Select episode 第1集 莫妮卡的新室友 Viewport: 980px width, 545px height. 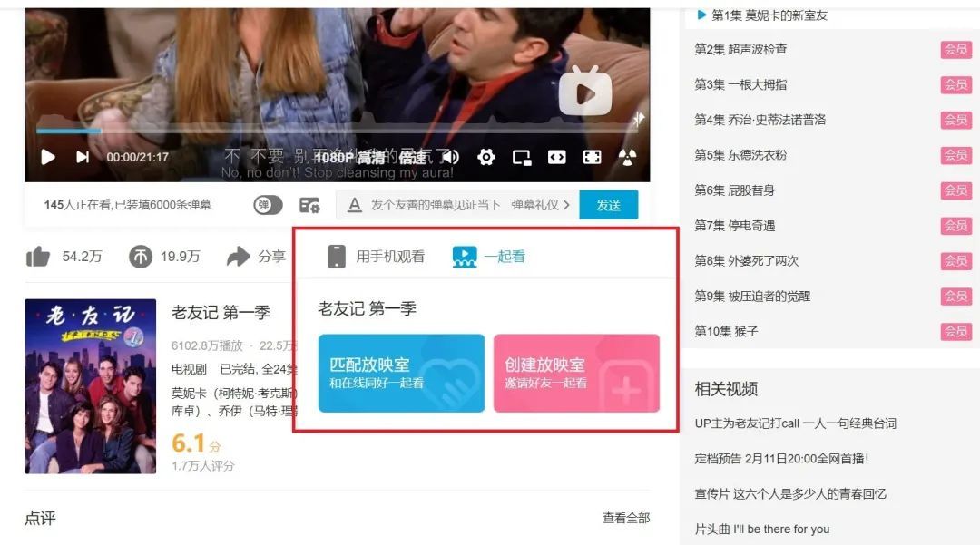pos(769,15)
